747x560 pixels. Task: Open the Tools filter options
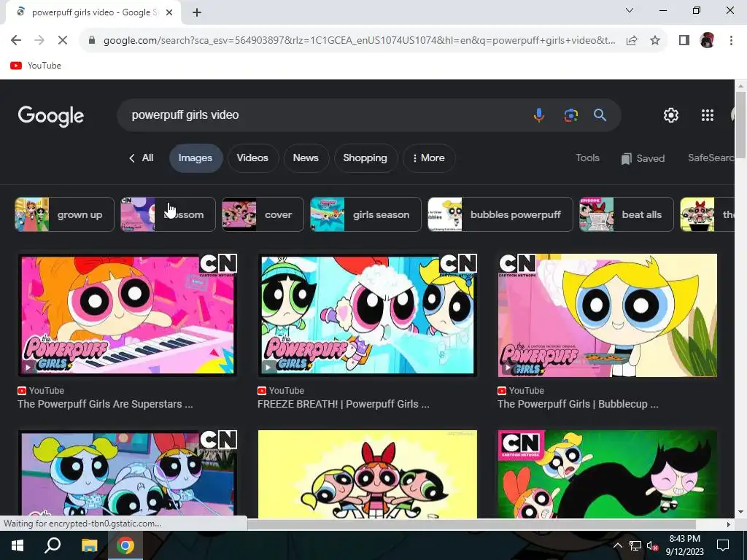pyautogui.click(x=587, y=158)
